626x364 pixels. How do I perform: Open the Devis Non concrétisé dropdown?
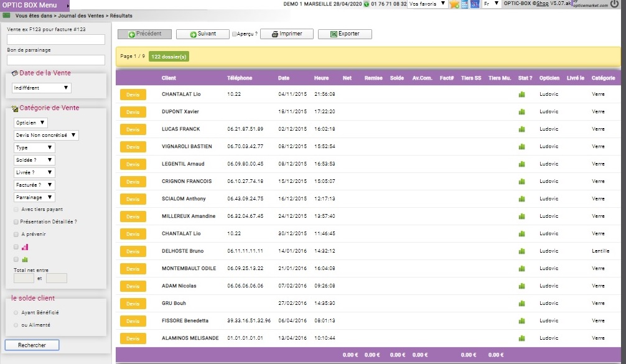[46, 135]
